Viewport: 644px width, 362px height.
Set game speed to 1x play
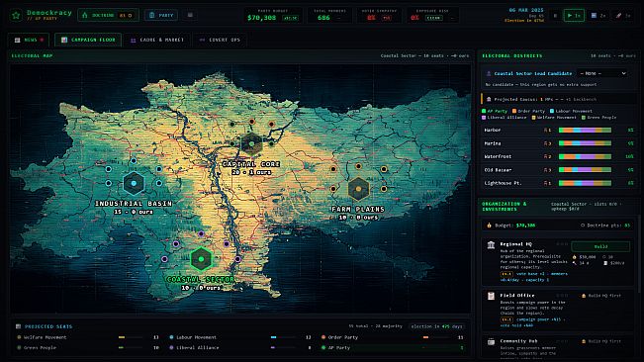(x=574, y=16)
